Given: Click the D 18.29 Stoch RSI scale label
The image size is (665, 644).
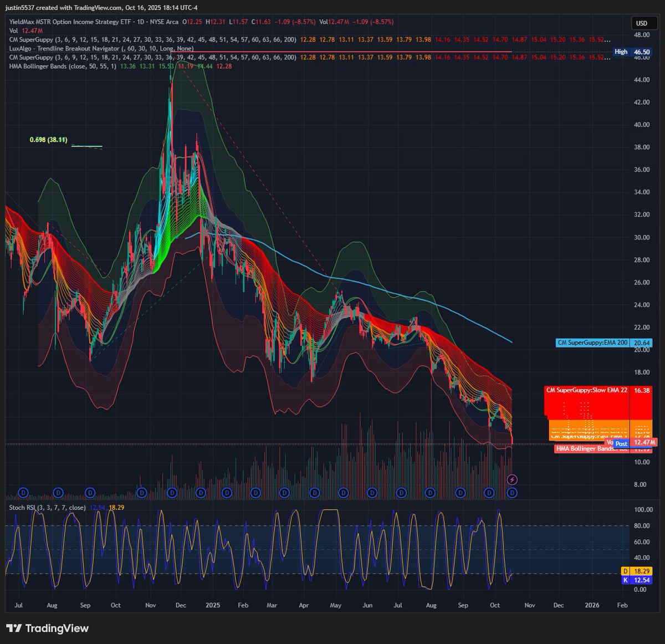Looking at the screenshot, I should pyautogui.click(x=636, y=571).
